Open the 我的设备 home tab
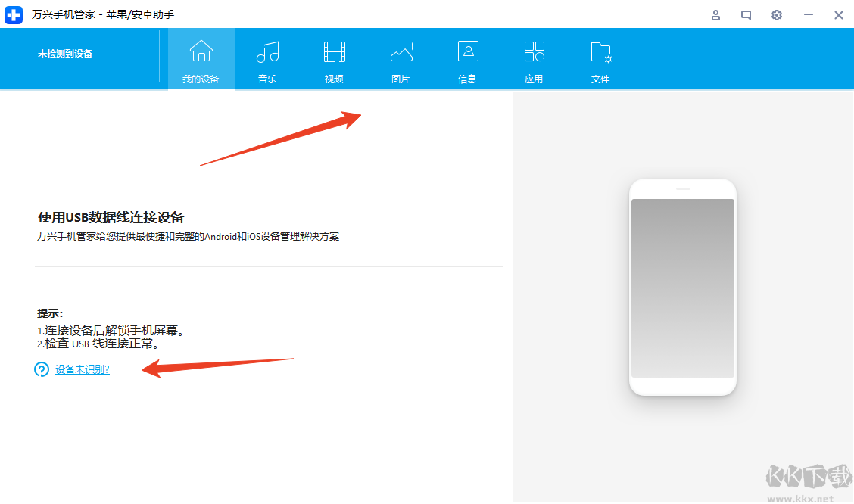This screenshot has height=504, width=854. point(201,59)
